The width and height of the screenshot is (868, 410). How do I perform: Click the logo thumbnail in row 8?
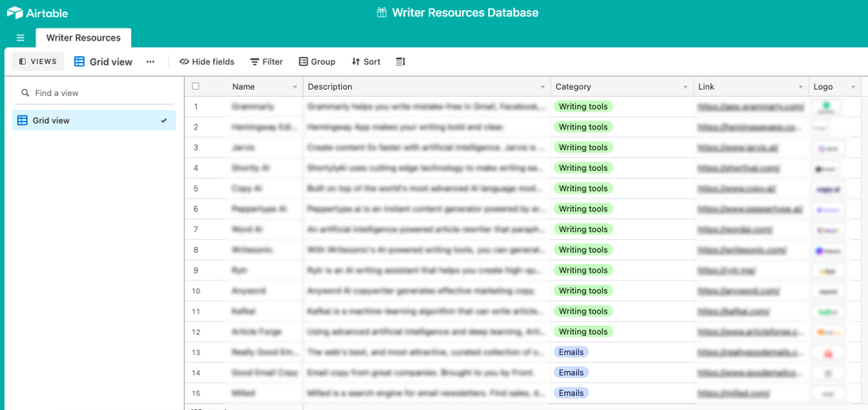(x=828, y=250)
